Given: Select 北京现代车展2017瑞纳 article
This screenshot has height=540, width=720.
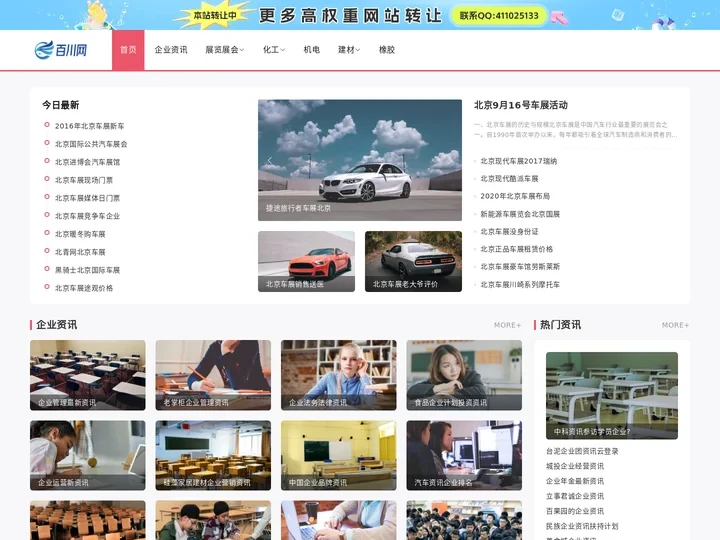Looking at the screenshot, I should click(x=518, y=161).
